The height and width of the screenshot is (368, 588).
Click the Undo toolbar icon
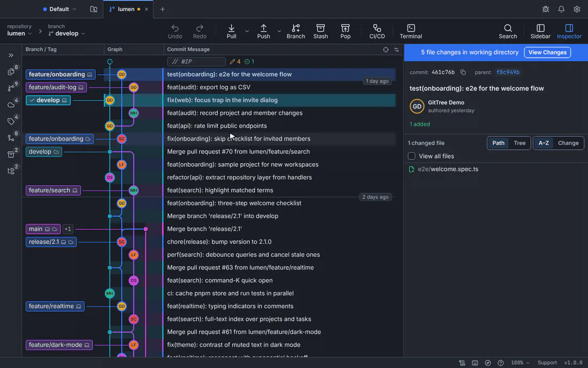[175, 28]
